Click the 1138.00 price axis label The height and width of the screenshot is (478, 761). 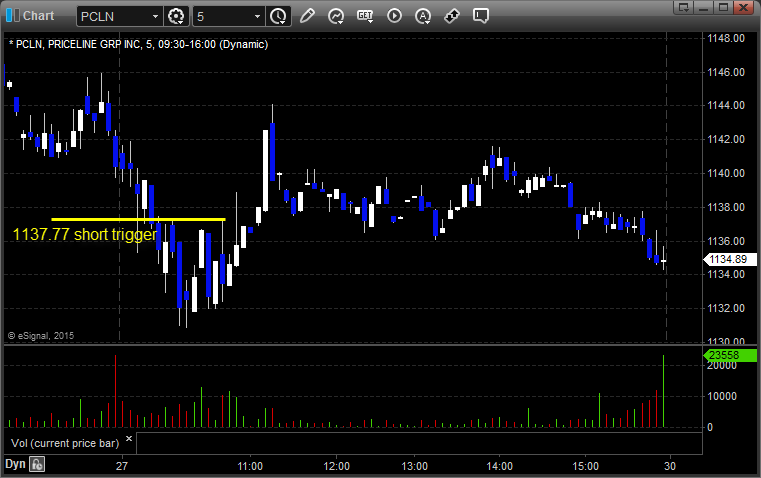coord(726,207)
